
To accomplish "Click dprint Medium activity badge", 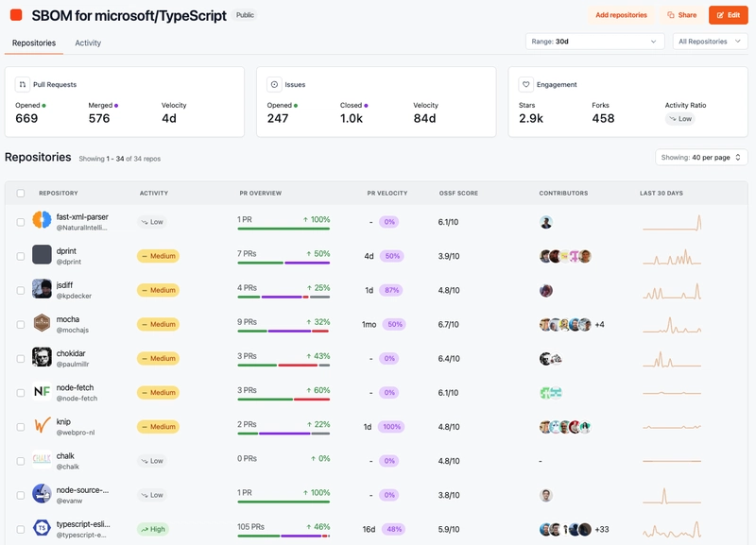I will click(x=158, y=256).
